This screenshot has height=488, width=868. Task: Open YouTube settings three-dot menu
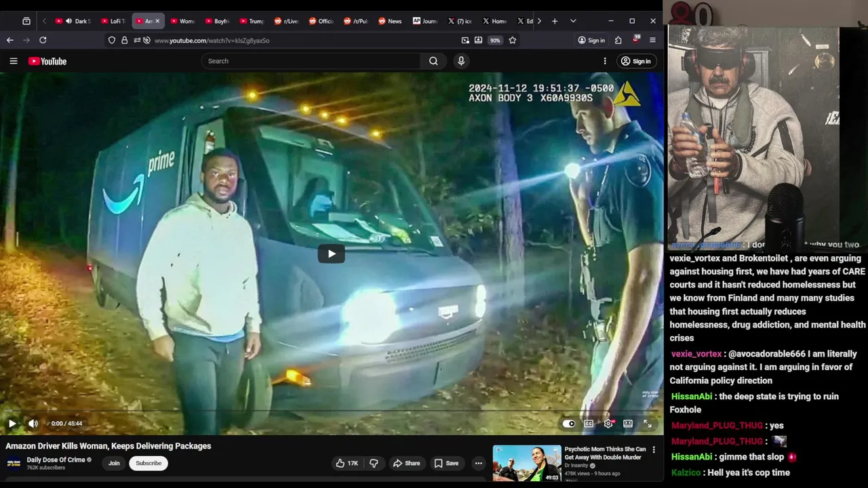click(605, 61)
